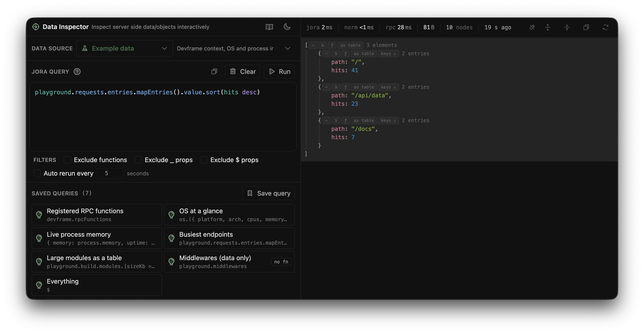
Task: Load the Live process memory saved query
Action: pos(97,238)
